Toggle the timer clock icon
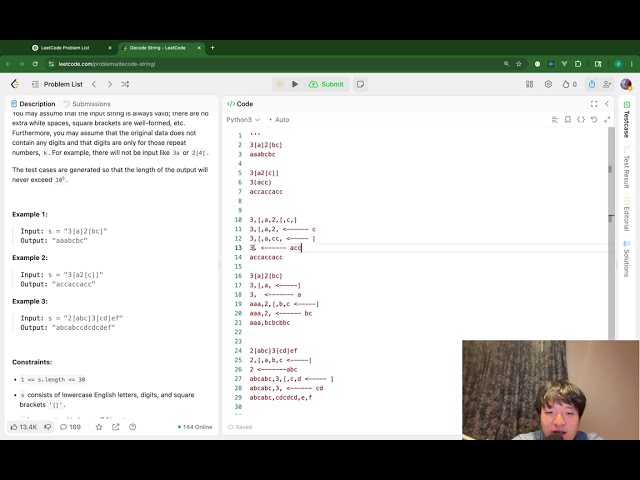This screenshot has width=640, height=480. coord(591,84)
